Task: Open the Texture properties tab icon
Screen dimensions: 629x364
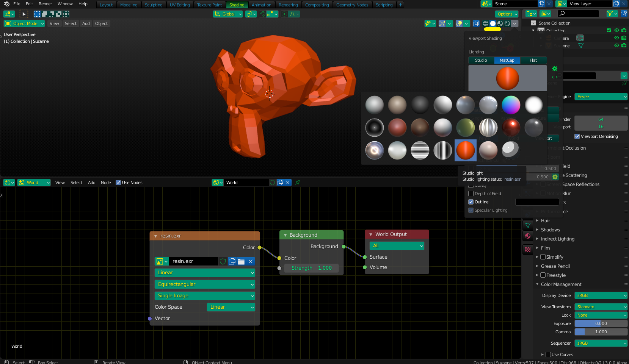Action: [528, 250]
